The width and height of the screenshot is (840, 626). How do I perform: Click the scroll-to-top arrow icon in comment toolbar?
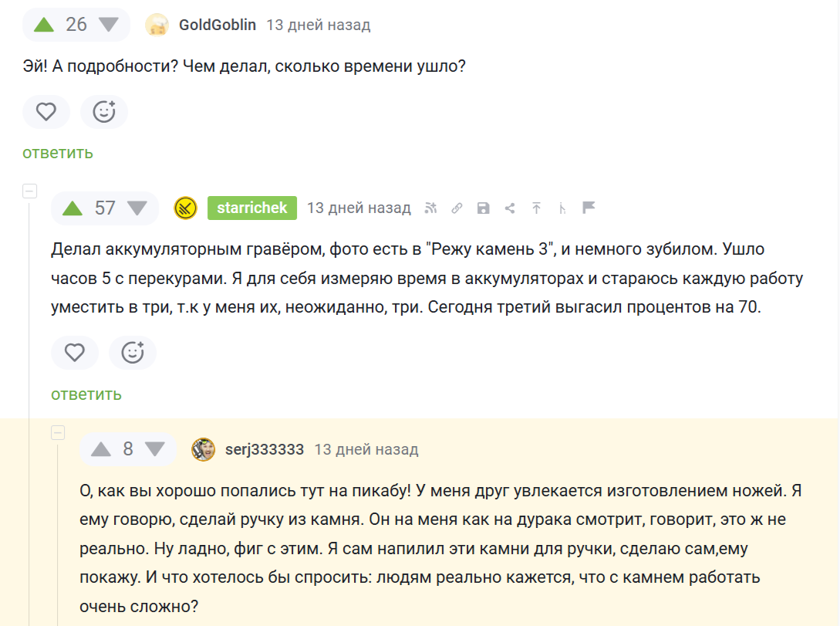coord(536,208)
